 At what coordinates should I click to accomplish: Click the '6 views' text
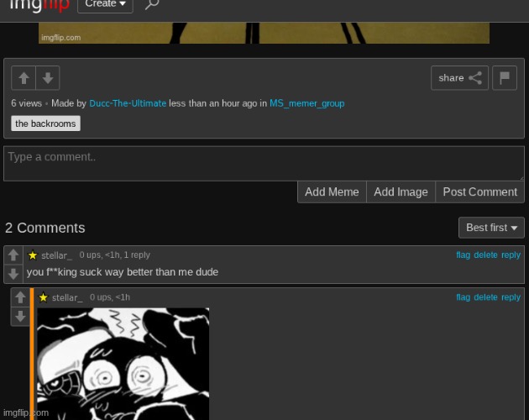coord(26,103)
